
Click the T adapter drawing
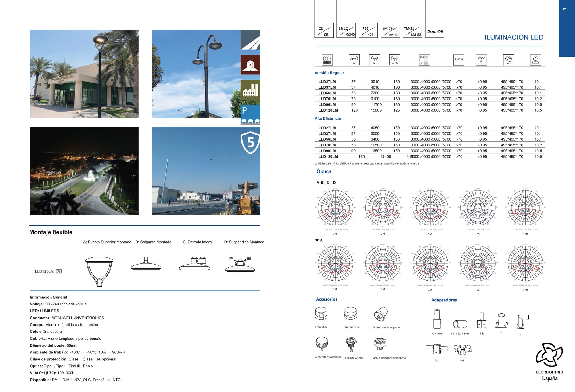point(502,321)
